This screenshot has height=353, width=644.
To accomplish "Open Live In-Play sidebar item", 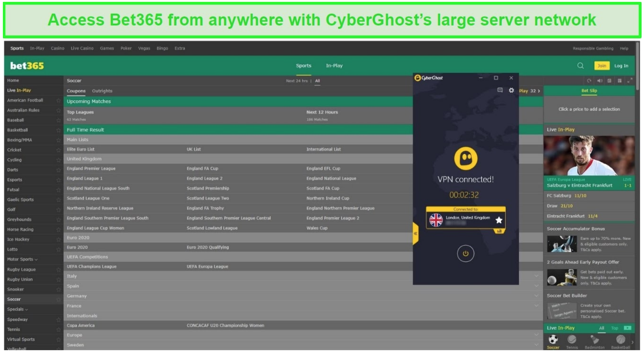I will coord(19,90).
